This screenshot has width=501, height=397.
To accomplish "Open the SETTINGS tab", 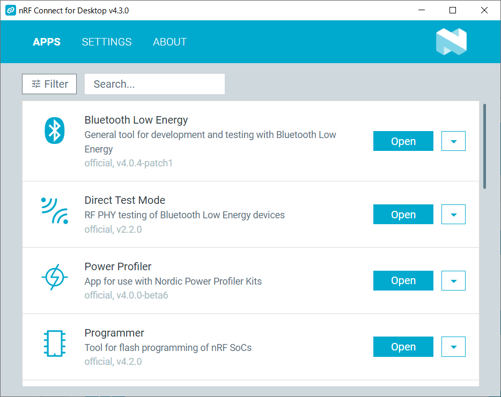I will pos(107,42).
